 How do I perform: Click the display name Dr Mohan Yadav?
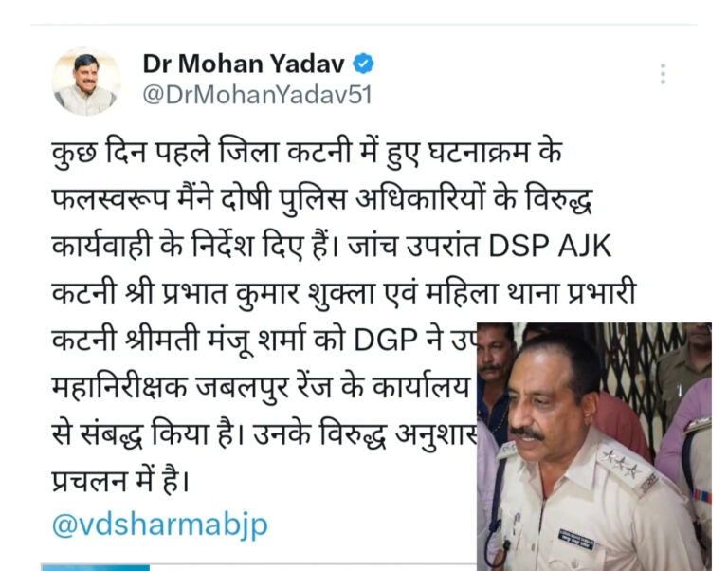tap(244, 64)
